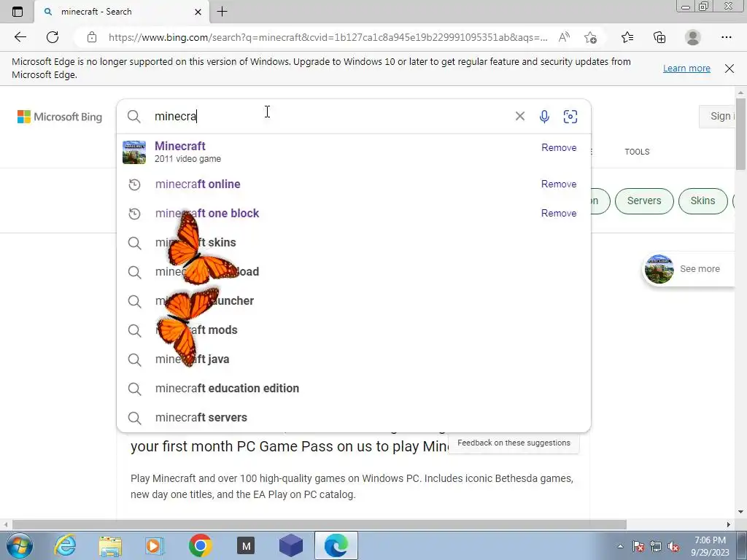The image size is (747, 560).
Task: Remove minecraft one block from history
Action: (559, 214)
